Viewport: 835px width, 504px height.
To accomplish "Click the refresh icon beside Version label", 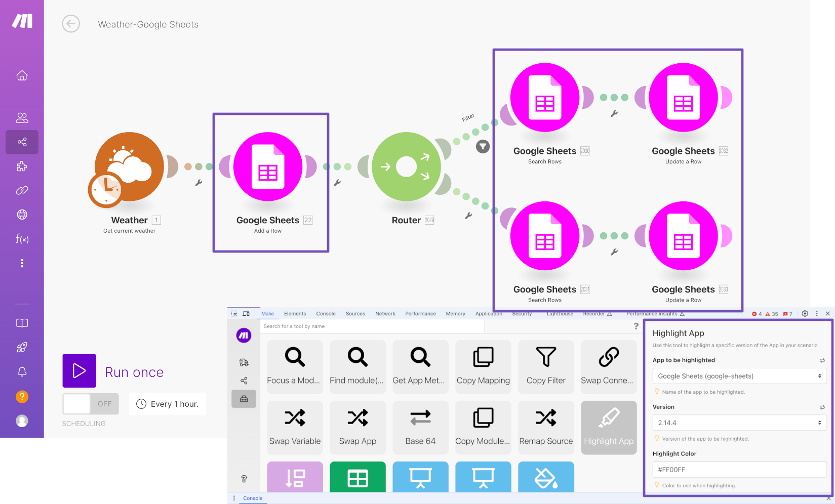I will pyautogui.click(x=822, y=407).
